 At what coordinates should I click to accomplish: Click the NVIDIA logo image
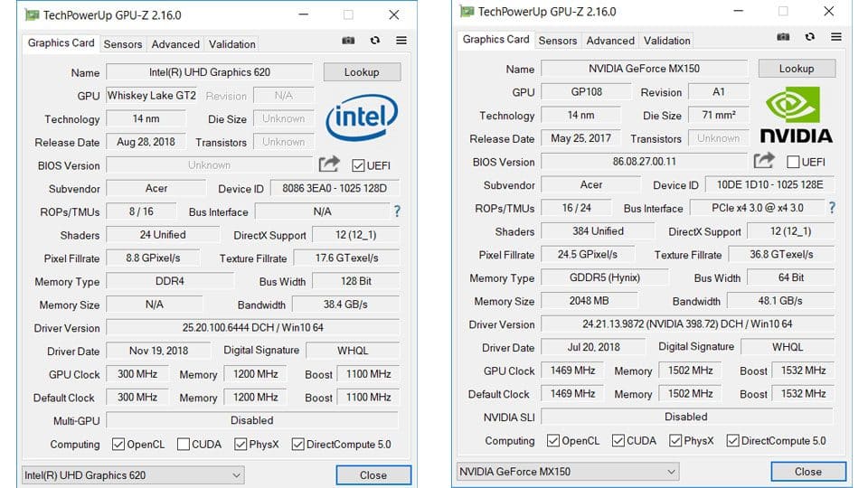coord(797,116)
